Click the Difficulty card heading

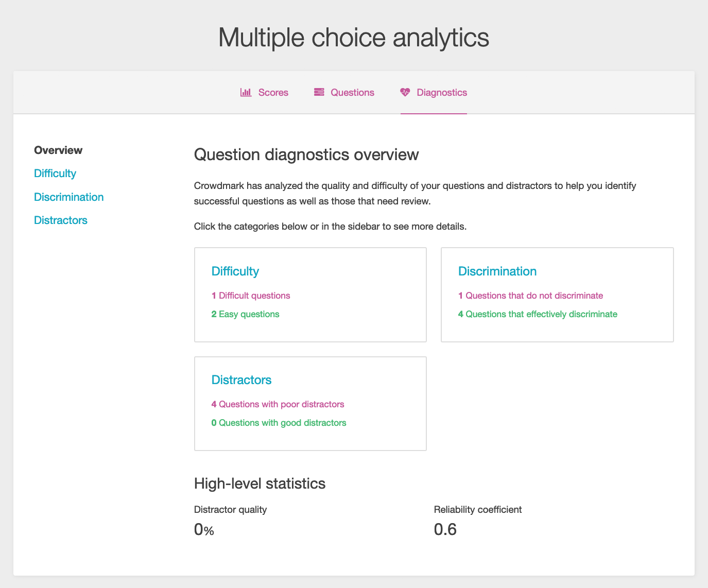coord(235,271)
